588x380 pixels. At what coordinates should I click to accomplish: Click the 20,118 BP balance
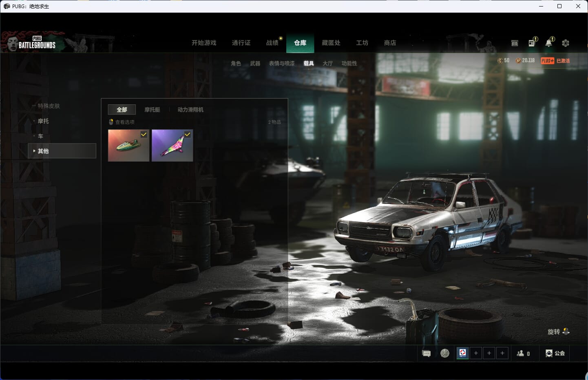click(x=528, y=60)
